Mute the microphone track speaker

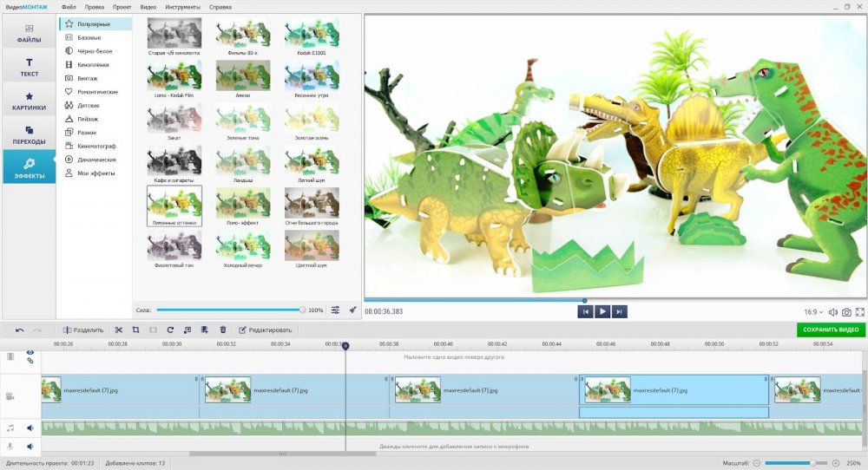[x=30, y=447]
